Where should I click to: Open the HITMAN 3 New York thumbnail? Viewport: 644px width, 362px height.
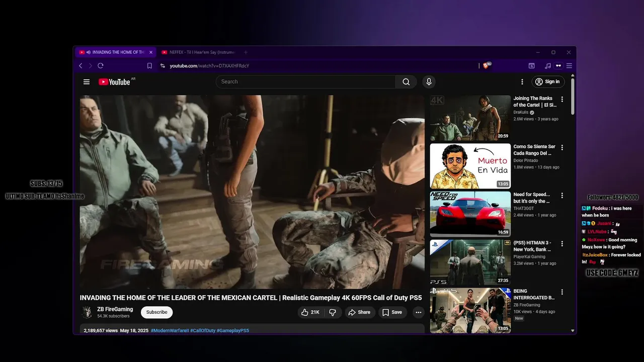click(470, 262)
